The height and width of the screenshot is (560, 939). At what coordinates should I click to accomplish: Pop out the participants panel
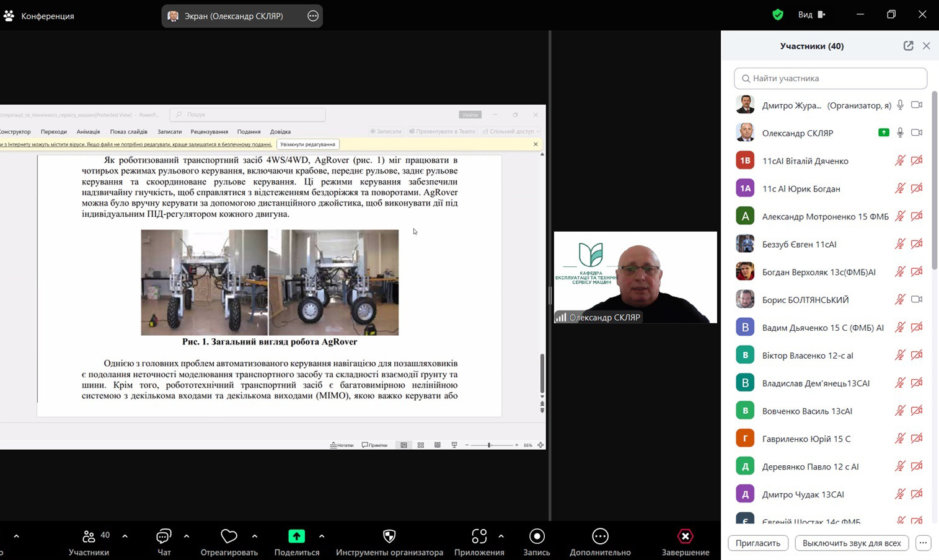point(908,46)
